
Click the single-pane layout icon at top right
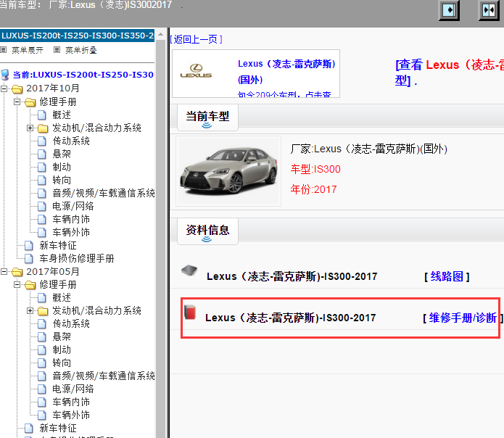(449, 10)
